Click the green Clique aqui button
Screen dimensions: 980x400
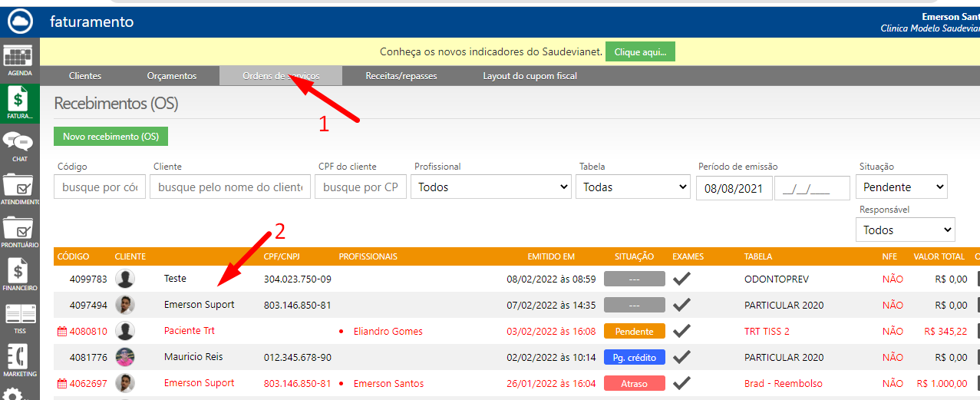tap(640, 51)
